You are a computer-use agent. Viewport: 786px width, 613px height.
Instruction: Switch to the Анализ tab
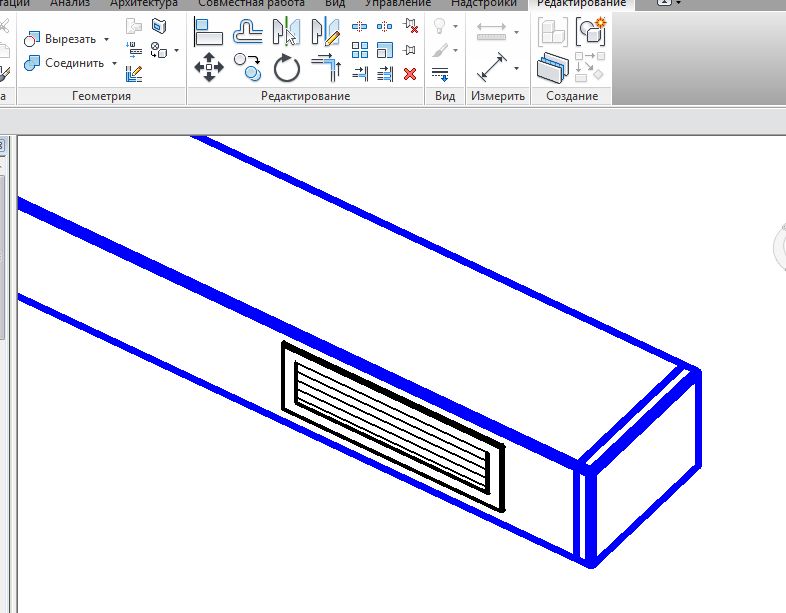70,4
